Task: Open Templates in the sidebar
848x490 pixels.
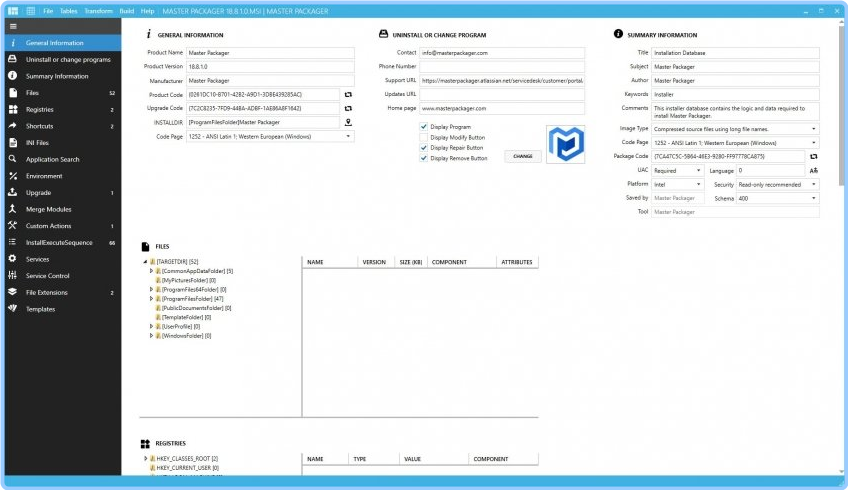Action: pos(63,309)
